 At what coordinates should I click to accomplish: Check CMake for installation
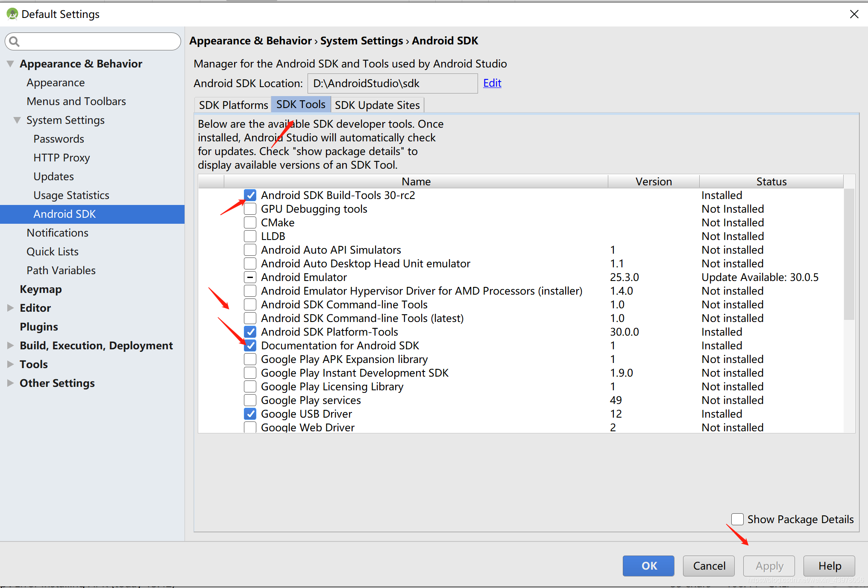point(250,222)
